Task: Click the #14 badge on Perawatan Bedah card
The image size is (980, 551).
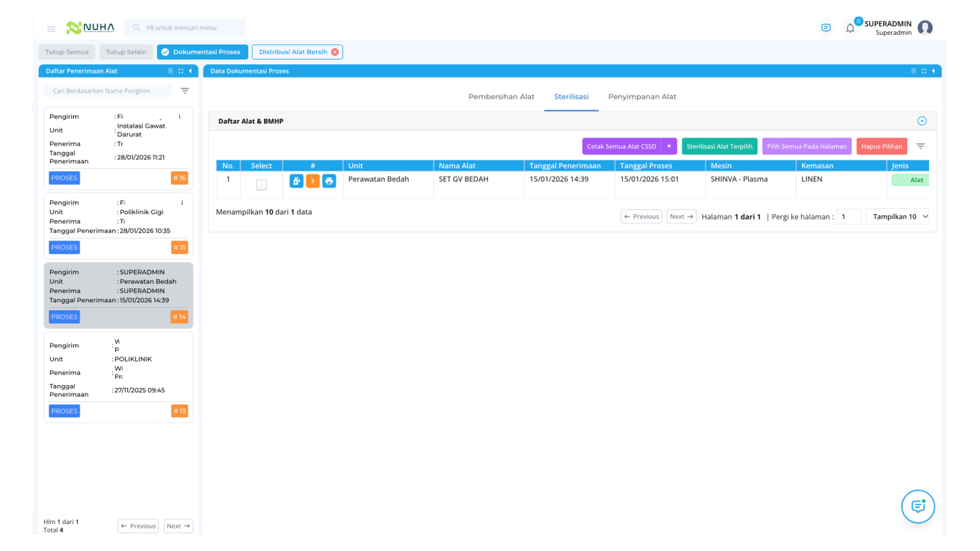Action: [x=179, y=317]
